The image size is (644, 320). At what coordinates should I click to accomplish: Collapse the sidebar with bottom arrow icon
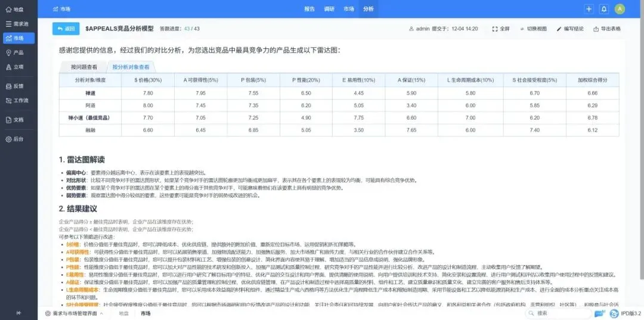[18, 313]
